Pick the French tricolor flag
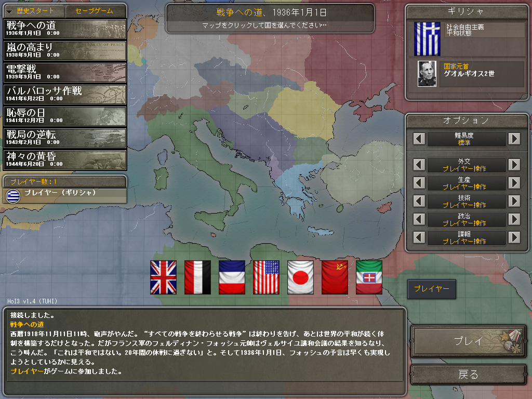532x399 pixels. [x=232, y=277]
